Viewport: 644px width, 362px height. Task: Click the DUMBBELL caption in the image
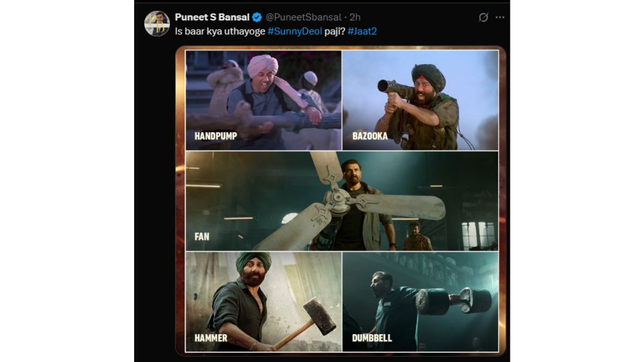point(372,338)
